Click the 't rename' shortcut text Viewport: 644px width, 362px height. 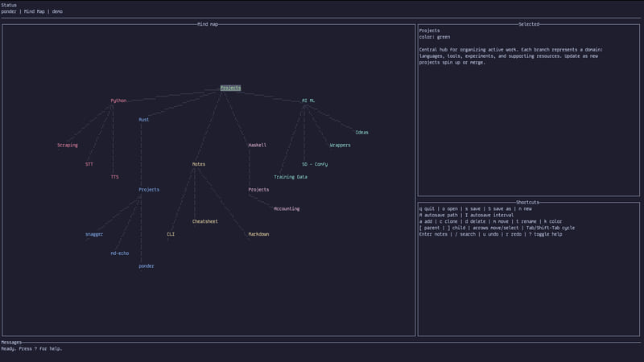pyautogui.click(x=526, y=222)
